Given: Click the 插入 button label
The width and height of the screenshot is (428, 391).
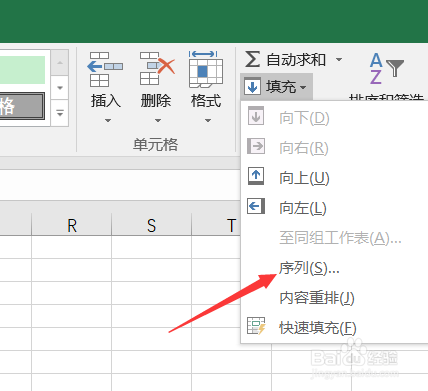Looking at the screenshot, I should tap(106, 100).
